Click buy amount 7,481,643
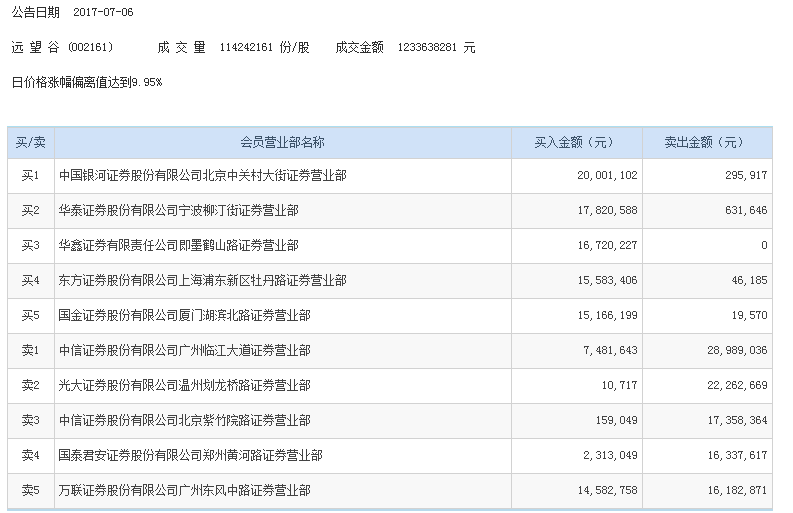 pyautogui.click(x=610, y=351)
